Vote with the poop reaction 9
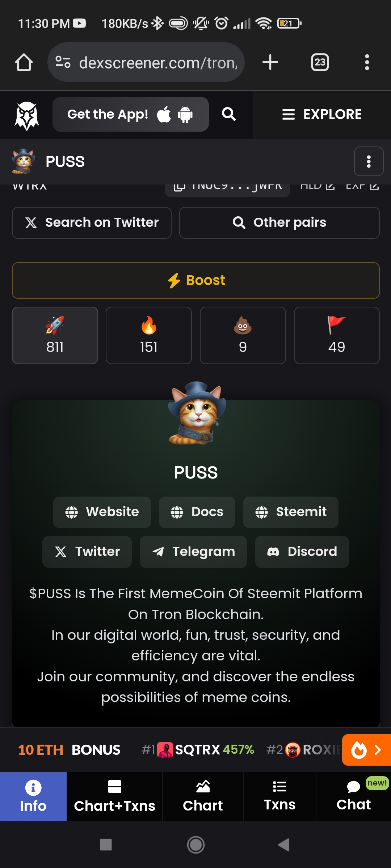Screen dimensions: 391x868 243,335
